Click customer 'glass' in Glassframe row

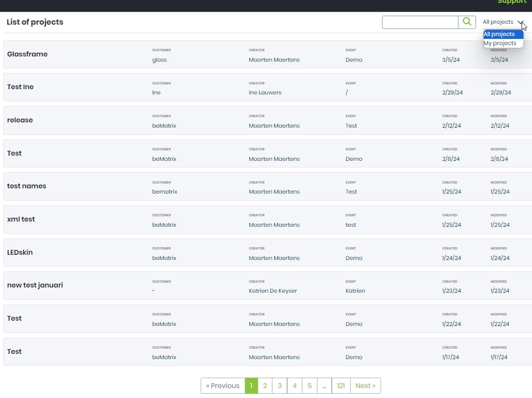[x=160, y=60]
